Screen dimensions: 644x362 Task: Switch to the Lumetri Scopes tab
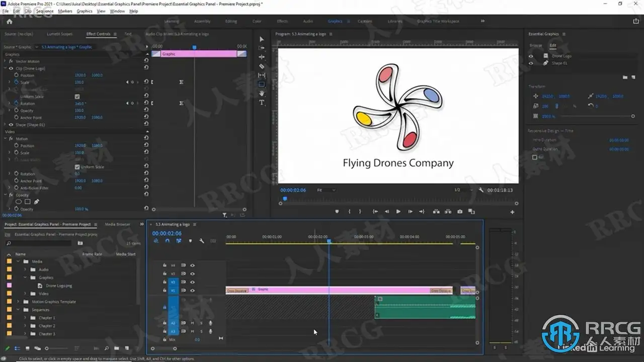coord(60,34)
